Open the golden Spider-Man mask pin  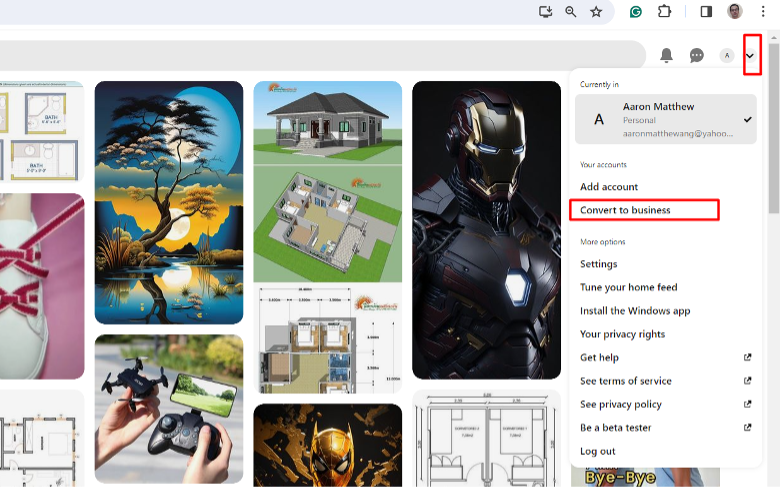[x=328, y=445]
